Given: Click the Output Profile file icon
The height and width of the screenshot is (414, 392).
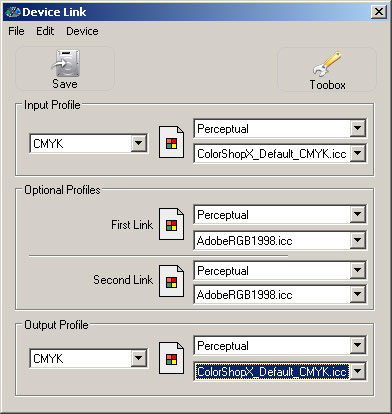Looking at the screenshot, I should pyautogui.click(x=171, y=358).
